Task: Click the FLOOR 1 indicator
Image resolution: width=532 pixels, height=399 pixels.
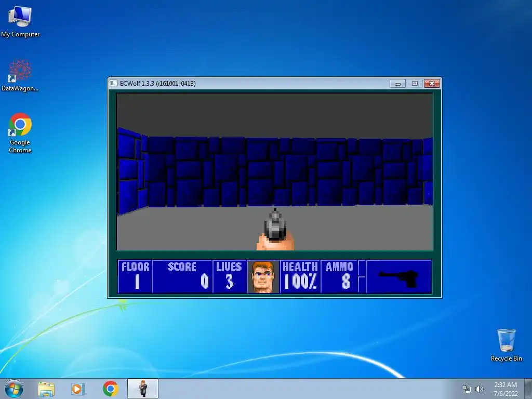Action: [136, 276]
